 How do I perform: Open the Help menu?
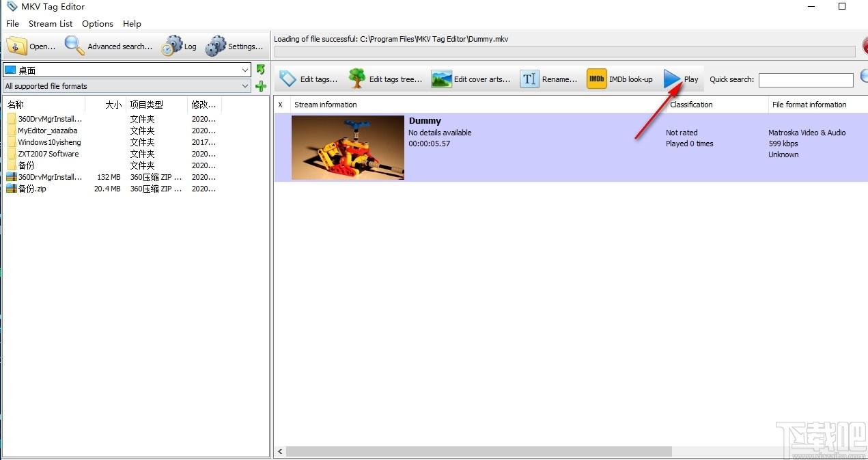click(x=132, y=23)
